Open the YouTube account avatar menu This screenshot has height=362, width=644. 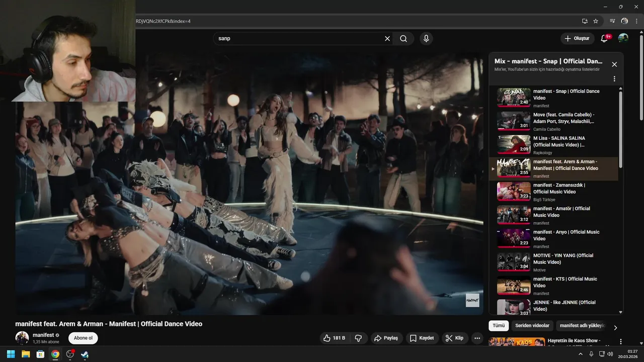pyautogui.click(x=623, y=38)
